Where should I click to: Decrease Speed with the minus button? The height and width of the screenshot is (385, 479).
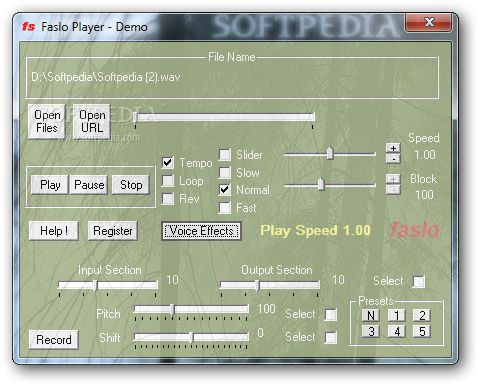(393, 159)
